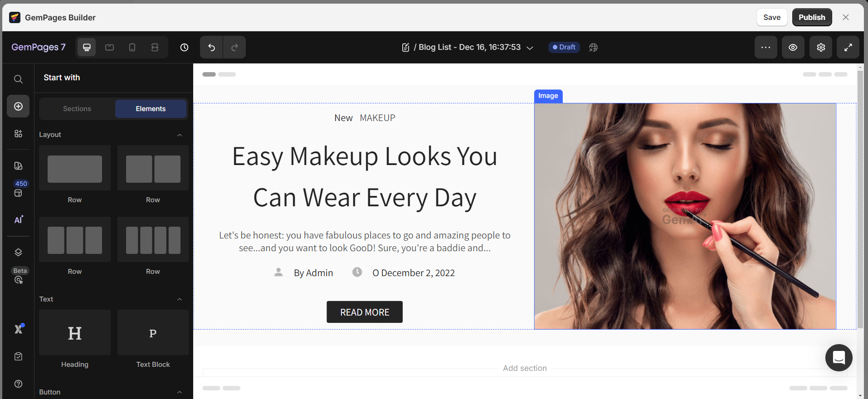868x399 pixels.
Task: Preview page with the eye icon
Action: (x=793, y=47)
